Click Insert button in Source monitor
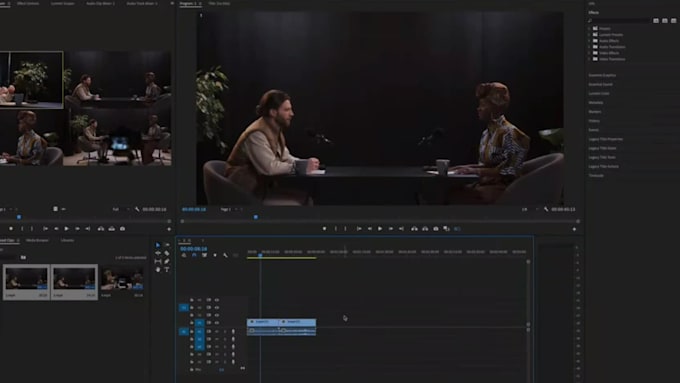680x383 pixels. pyautogui.click(x=101, y=229)
